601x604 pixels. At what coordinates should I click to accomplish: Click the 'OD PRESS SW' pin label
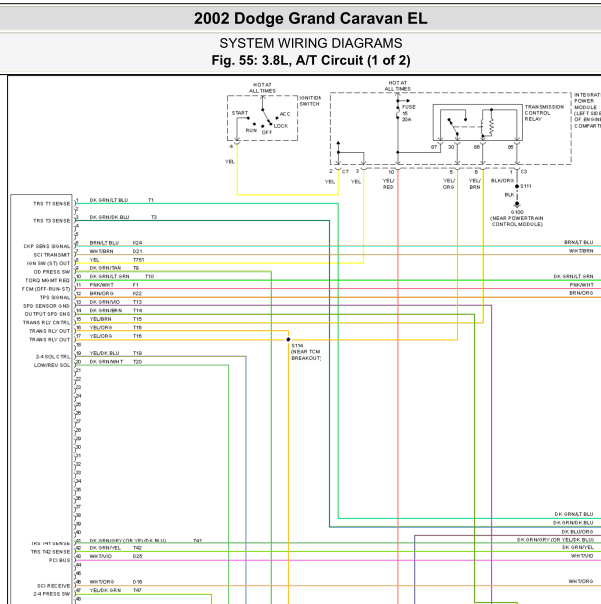[x=52, y=272]
